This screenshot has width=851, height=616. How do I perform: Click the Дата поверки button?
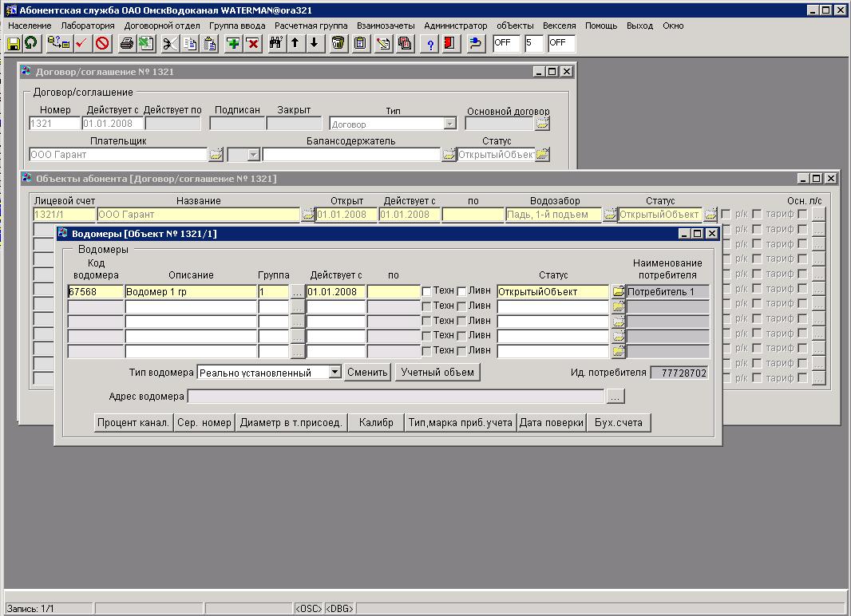[x=551, y=423]
